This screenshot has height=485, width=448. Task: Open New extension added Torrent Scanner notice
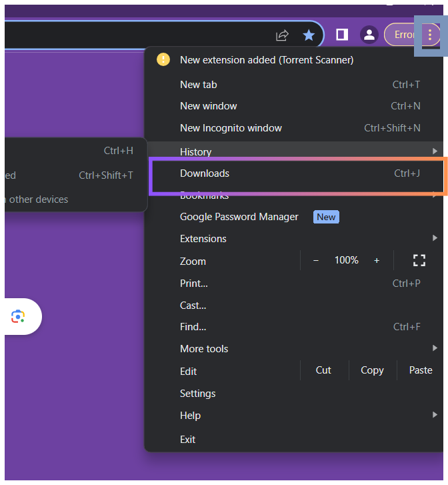tap(294, 60)
